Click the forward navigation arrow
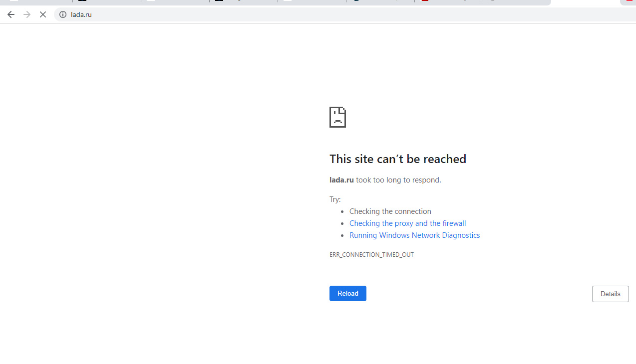The width and height of the screenshot is (636, 364). (27, 14)
